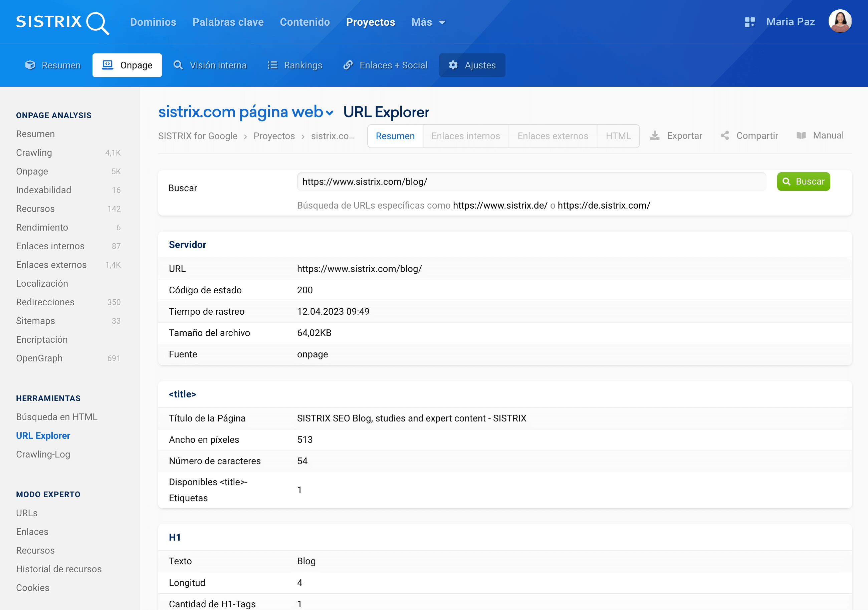Open Redirecciones in the sidebar

[x=45, y=302]
